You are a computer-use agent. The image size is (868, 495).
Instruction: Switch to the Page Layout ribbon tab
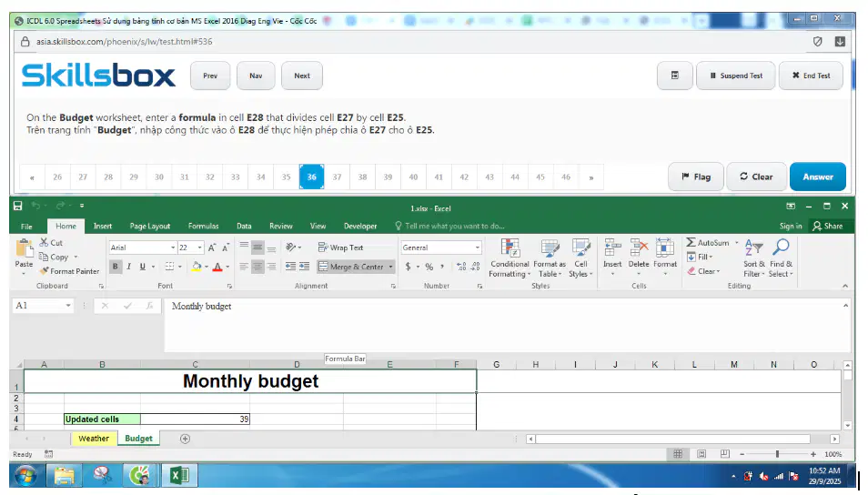(150, 226)
